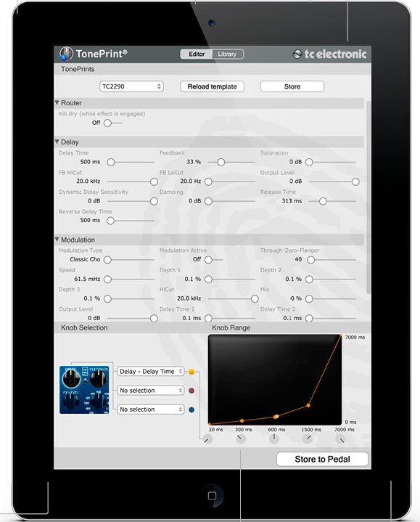Switch to the Editor tab

tap(197, 54)
